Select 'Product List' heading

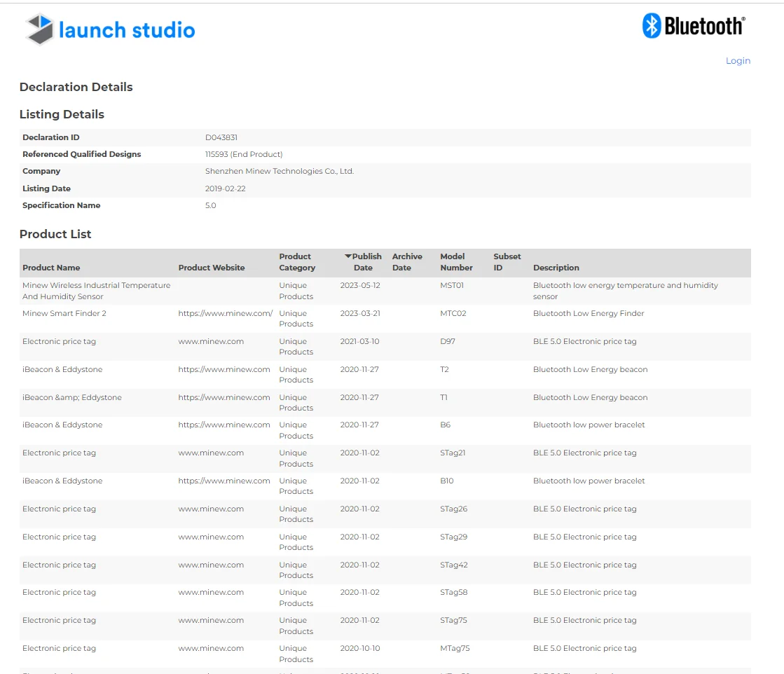55,234
